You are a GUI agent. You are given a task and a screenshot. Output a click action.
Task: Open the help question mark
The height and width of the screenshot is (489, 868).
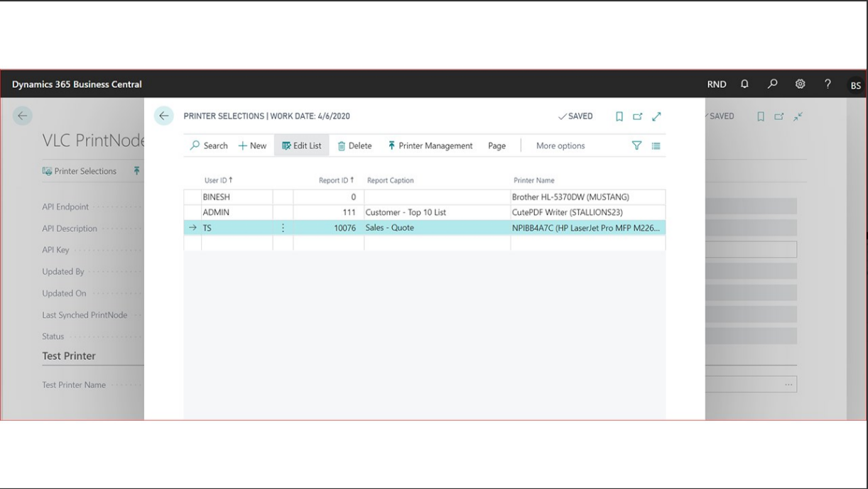(827, 84)
